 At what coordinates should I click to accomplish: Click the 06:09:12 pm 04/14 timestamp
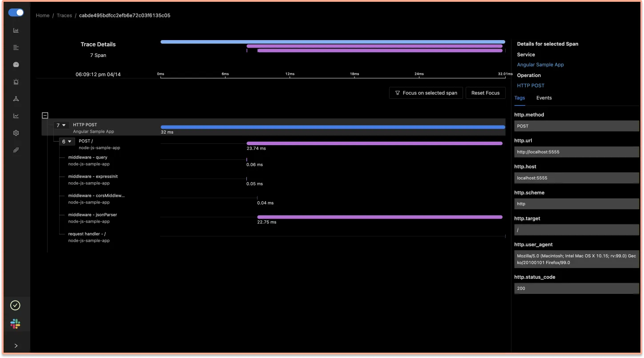tap(98, 74)
